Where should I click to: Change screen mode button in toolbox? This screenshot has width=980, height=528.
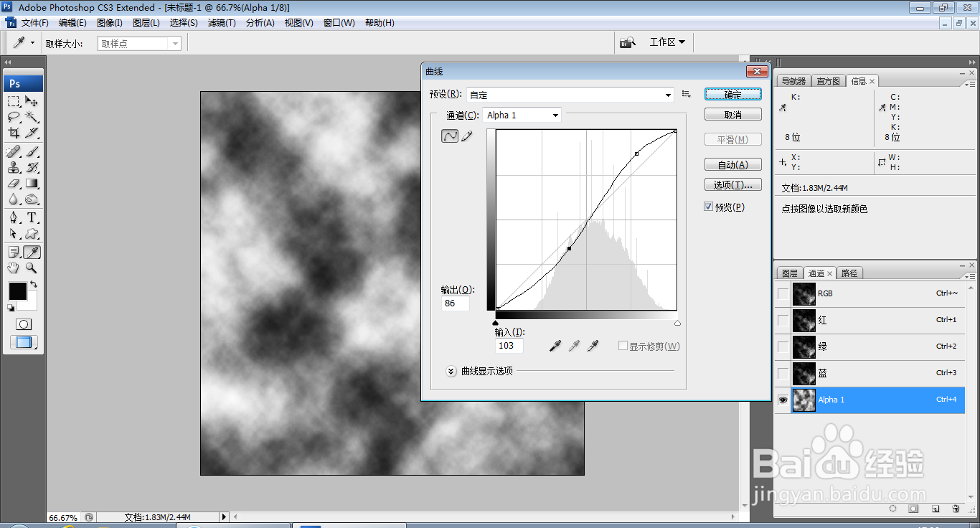pyautogui.click(x=23, y=343)
